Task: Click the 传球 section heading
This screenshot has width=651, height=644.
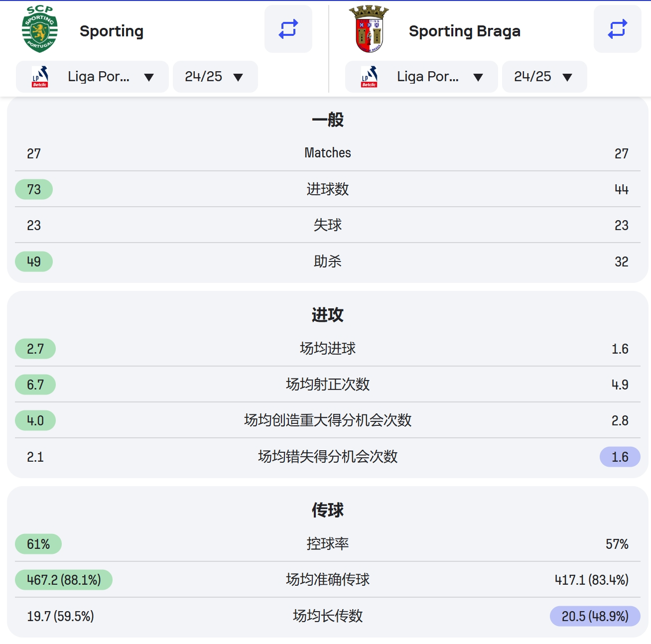Action: pos(328,510)
